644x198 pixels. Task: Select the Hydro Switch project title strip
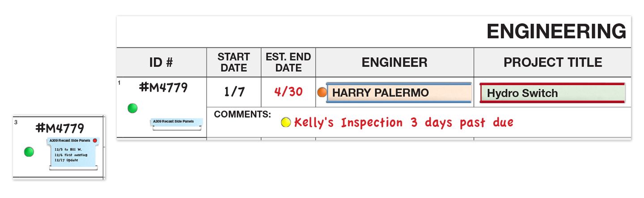(x=552, y=93)
